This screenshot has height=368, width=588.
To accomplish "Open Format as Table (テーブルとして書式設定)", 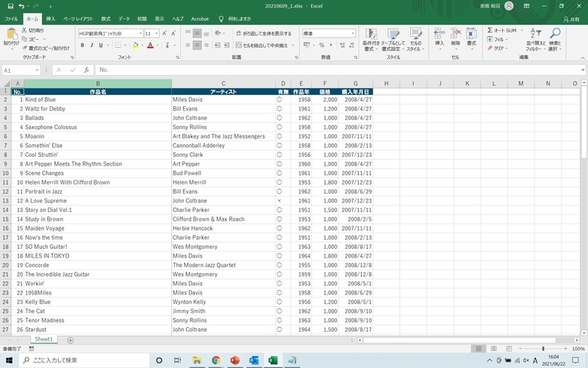I will coord(393,40).
